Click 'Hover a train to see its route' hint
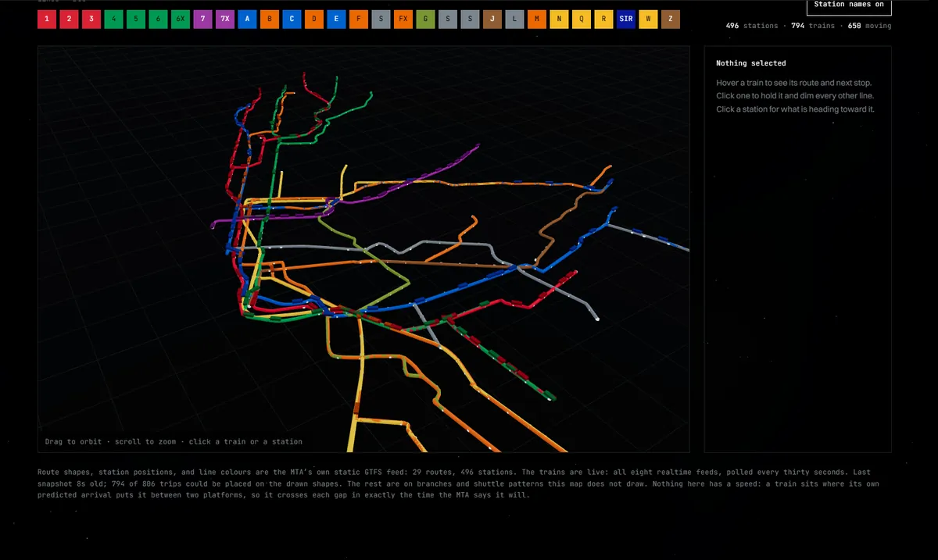This screenshot has height=560, width=938. tap(793, 83)
